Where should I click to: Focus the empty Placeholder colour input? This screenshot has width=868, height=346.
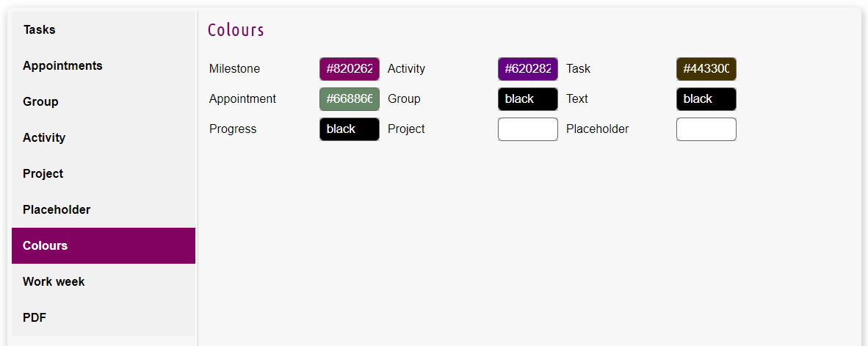point(706,129)
